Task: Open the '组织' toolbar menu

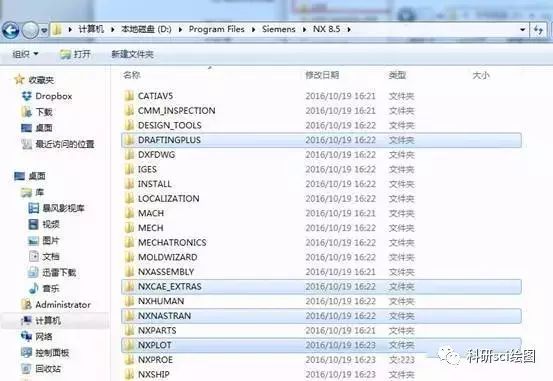Action: tap(25, 54)
